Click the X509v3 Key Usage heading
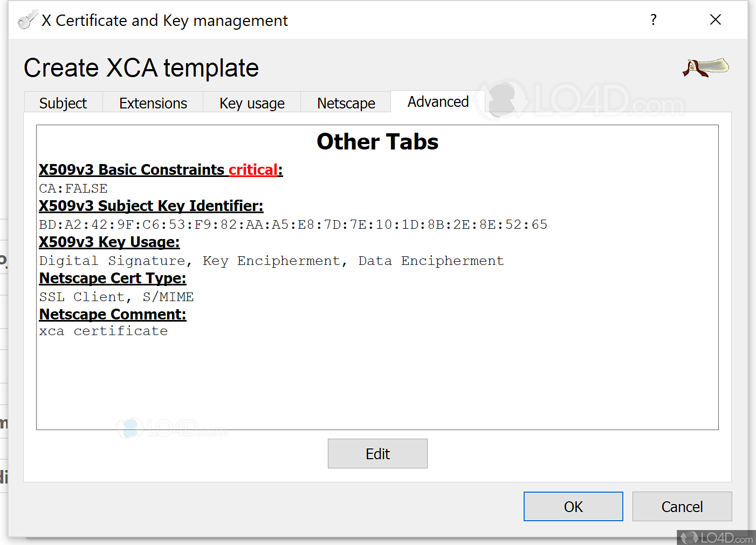The width and height of the screenshot is (756, 545). point(108,242)
